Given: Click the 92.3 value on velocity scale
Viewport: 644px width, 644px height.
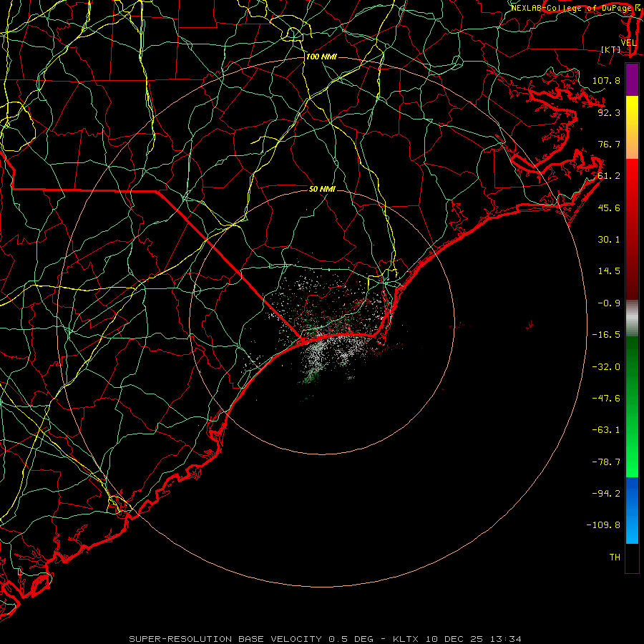Looking at the screenshot, I should [609, 112].
